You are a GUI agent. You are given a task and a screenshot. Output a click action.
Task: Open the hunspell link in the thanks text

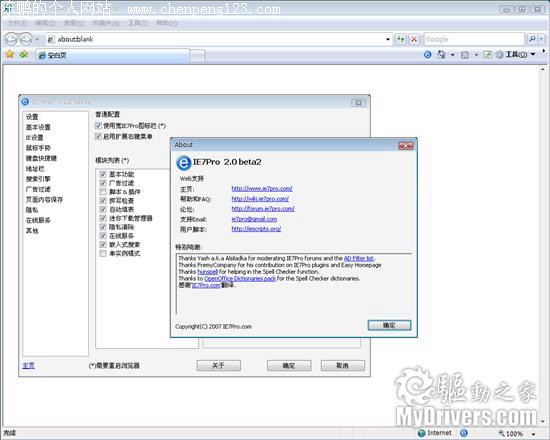coord(208,272)
